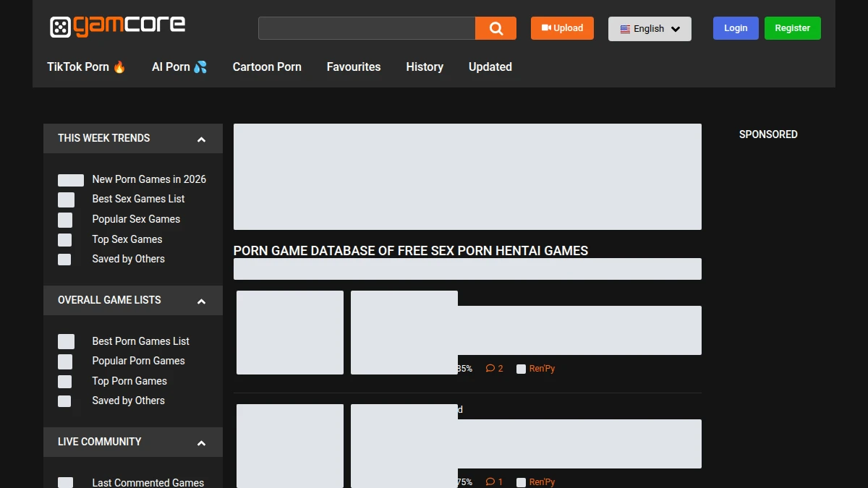Screen dimensions: 868x488
Task: Open the AI Porn menu item
Action: (179, 67)
